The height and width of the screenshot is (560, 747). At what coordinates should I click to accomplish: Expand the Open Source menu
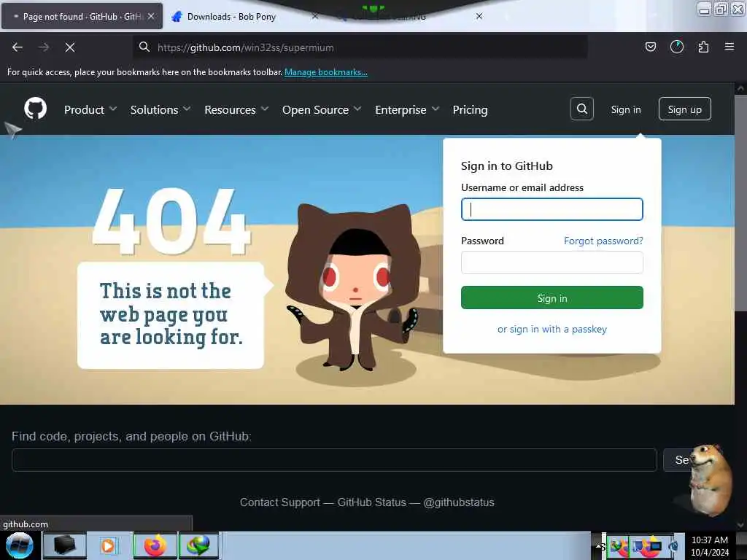pyautogui.click(x=322, y=109)
